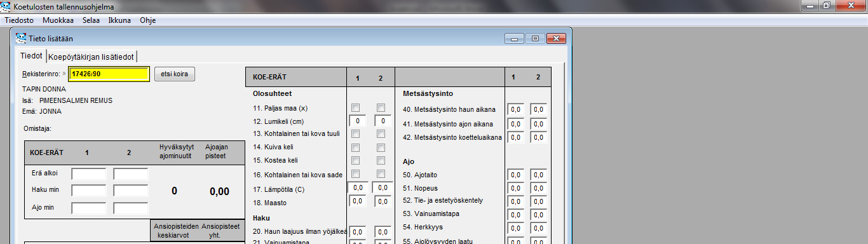Open the Tiedosto menu

(x=19, y=20)
